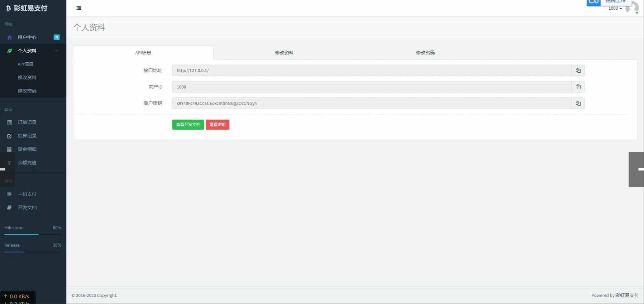Open 余额充值 in the sidebar

(x=27, y=163)
